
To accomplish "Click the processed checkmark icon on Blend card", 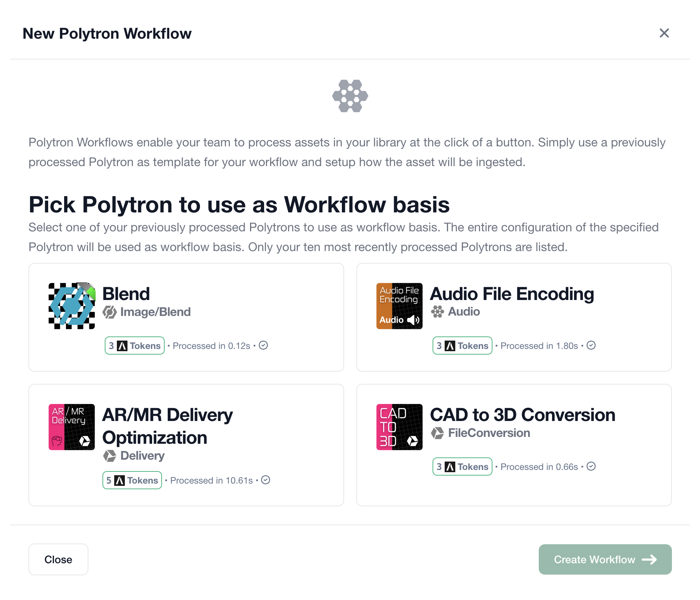I will (264, 346).
